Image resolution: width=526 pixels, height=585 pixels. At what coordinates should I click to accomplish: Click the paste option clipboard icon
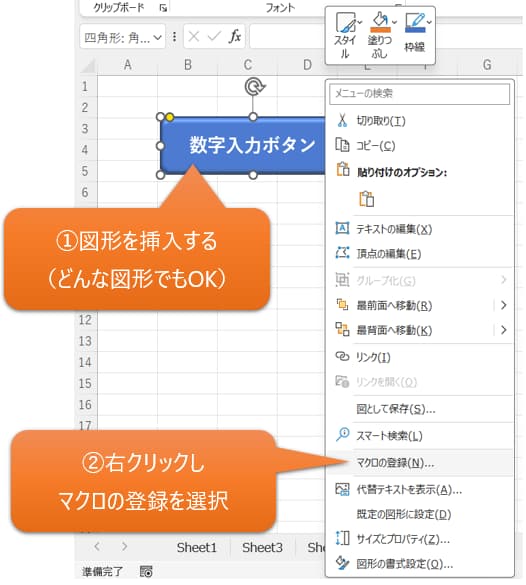point(366,198)
